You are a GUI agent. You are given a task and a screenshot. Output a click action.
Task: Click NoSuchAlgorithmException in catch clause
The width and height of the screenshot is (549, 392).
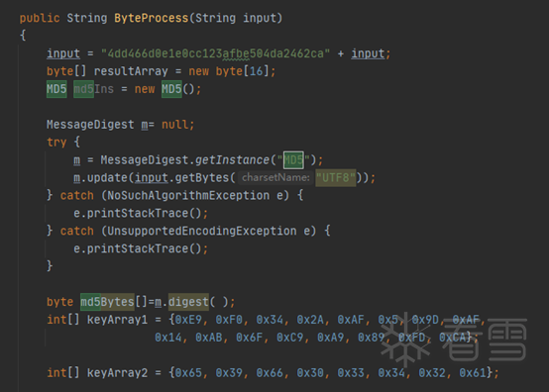(188, 195)
